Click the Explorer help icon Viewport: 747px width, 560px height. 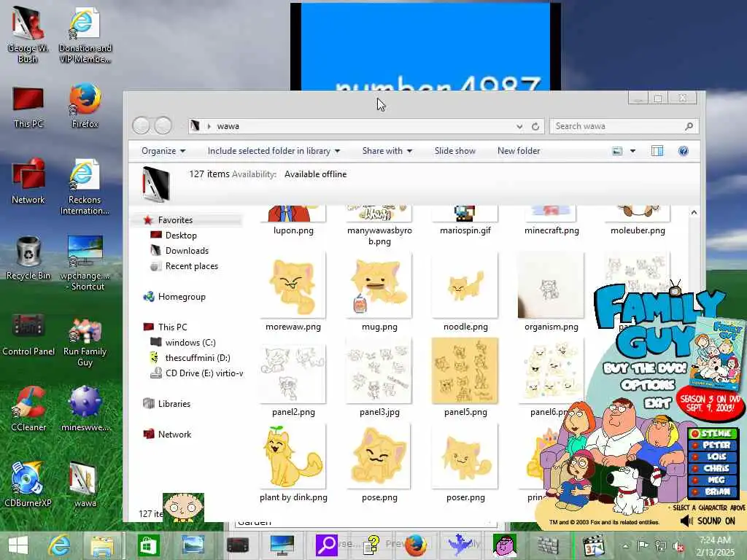[683, 151]
